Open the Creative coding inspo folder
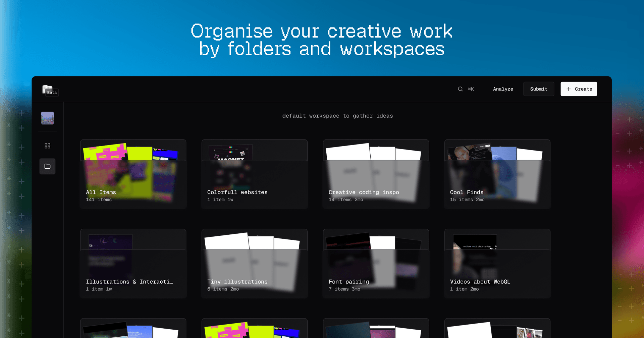The image size is (644, 338). point(376,174)
